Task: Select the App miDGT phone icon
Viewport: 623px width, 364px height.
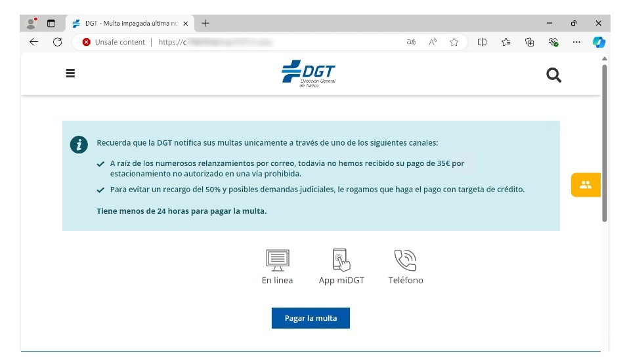Action: pyautogui.click(x=341, y=260)
